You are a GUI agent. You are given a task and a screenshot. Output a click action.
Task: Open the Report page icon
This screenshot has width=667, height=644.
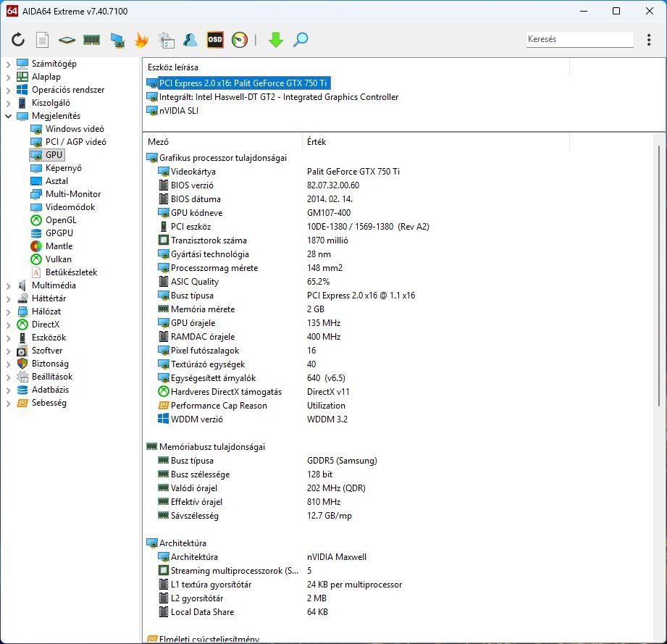(x=42, y=40)
